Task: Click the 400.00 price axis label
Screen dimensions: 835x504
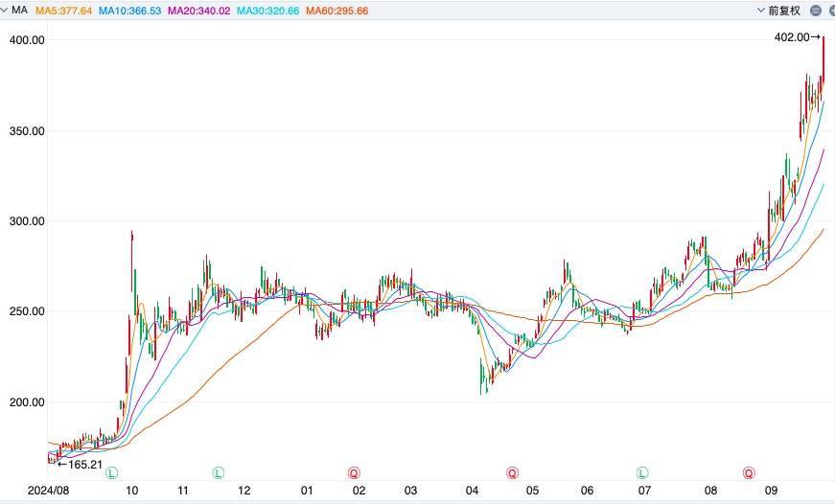Action: pyautogui.click(x=27, y=40)
